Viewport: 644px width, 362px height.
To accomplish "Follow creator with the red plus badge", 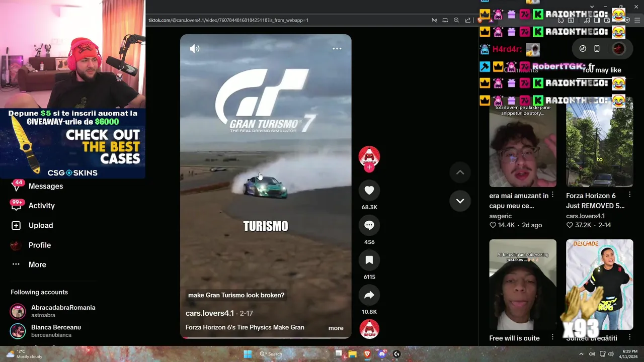I will click(x=369, y=167).
